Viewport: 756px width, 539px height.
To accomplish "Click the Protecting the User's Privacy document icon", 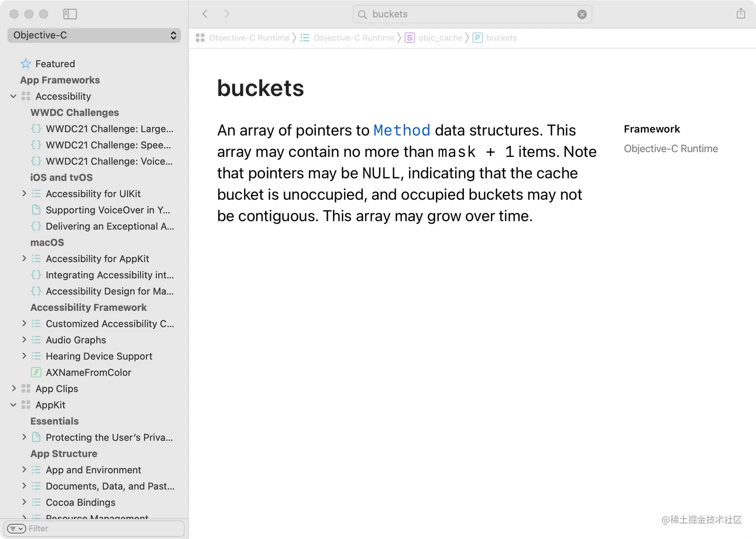I will tap(36, 437).
